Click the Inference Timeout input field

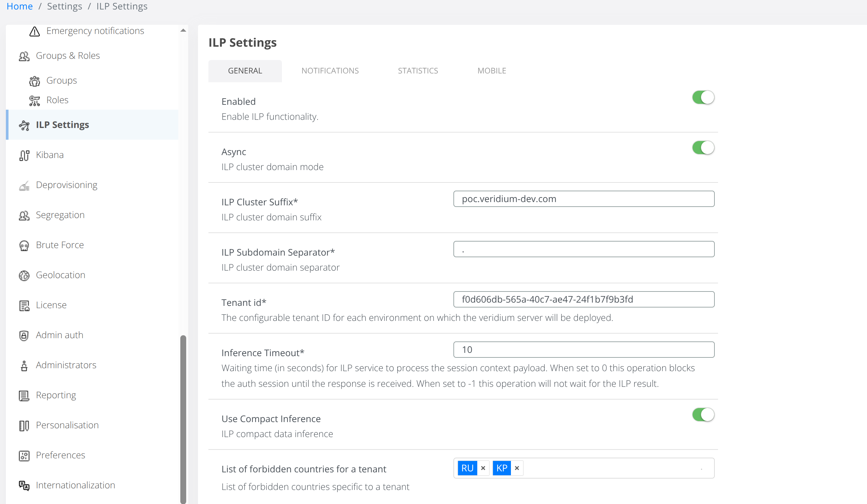583,349
